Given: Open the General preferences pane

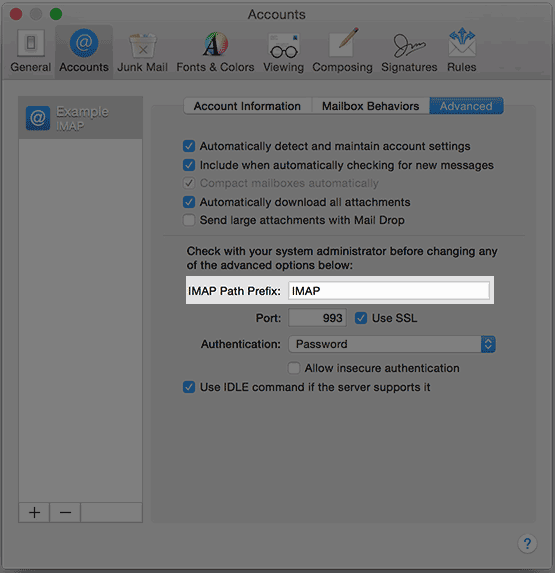Looking at the screenshot, I should [31, 51].
